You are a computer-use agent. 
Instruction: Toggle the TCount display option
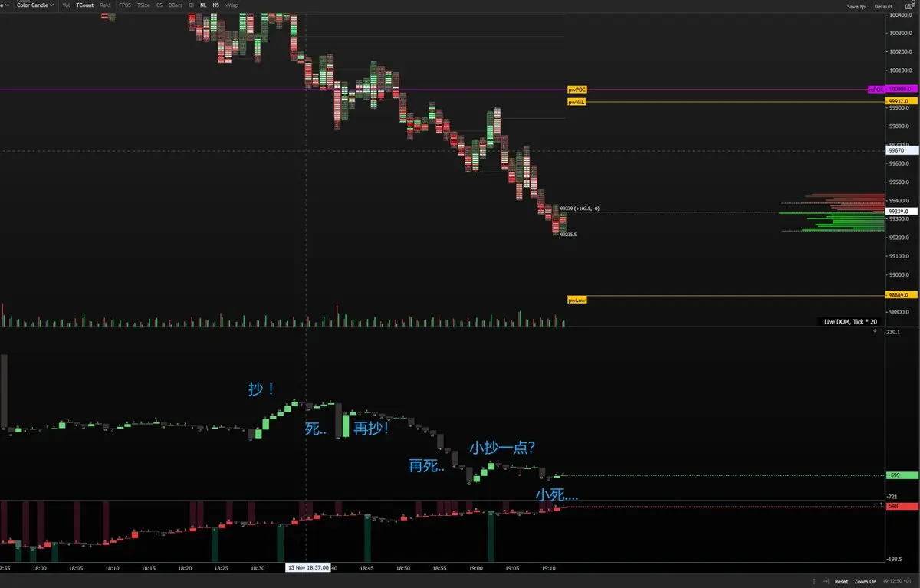85,5
